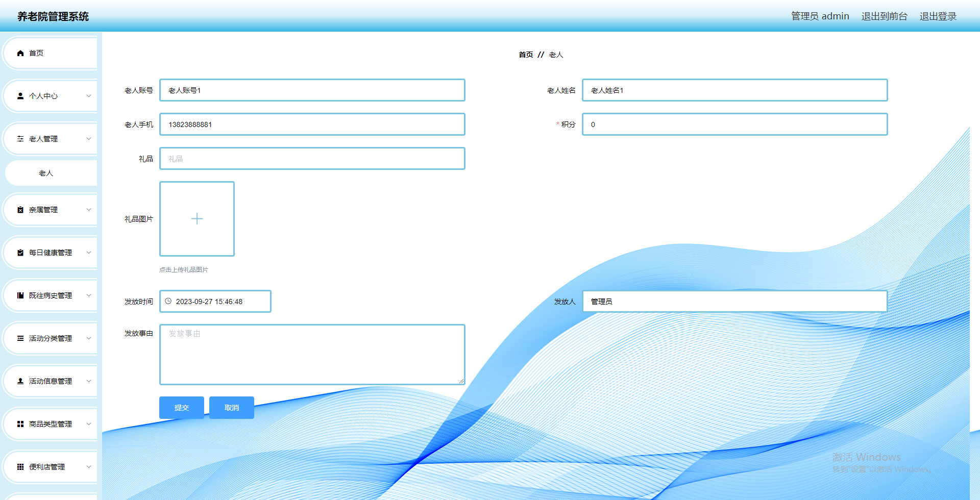
Task: Select the 每日健康管理 health icon
Action: click(x=20, y=253)
